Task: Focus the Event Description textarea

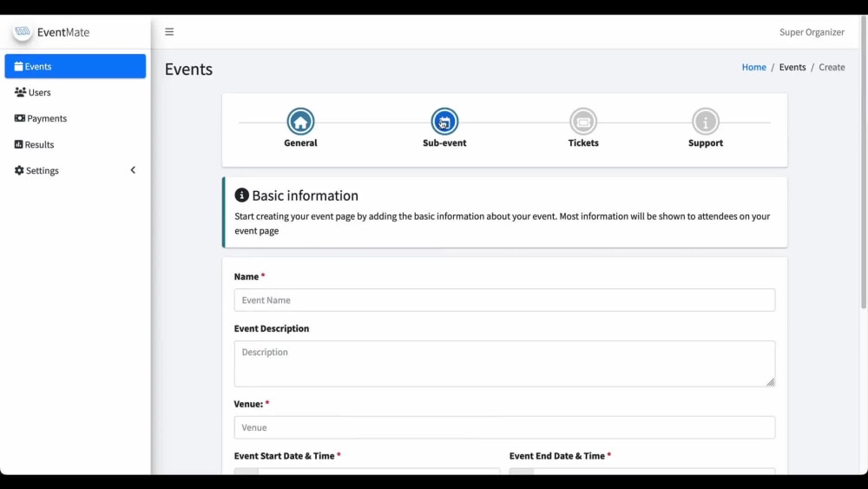Action: pyautogui.click(x=504, y=364)
